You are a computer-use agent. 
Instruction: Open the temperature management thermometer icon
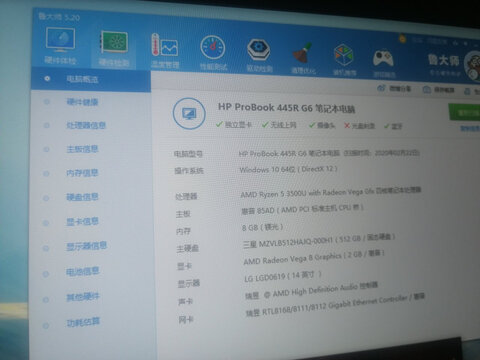click(165, 46)
